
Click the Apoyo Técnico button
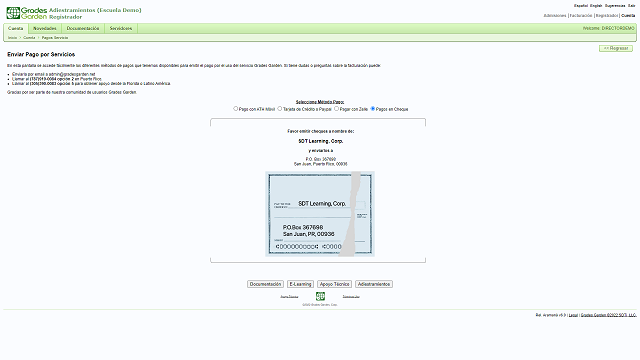[334, 284]
